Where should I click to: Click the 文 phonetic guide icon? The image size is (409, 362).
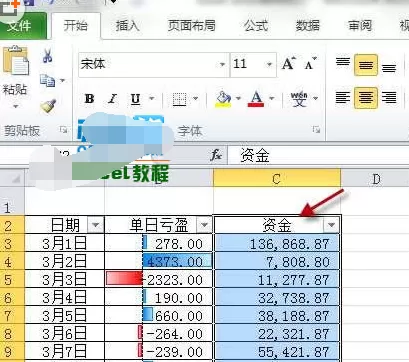tap(299, 99)
